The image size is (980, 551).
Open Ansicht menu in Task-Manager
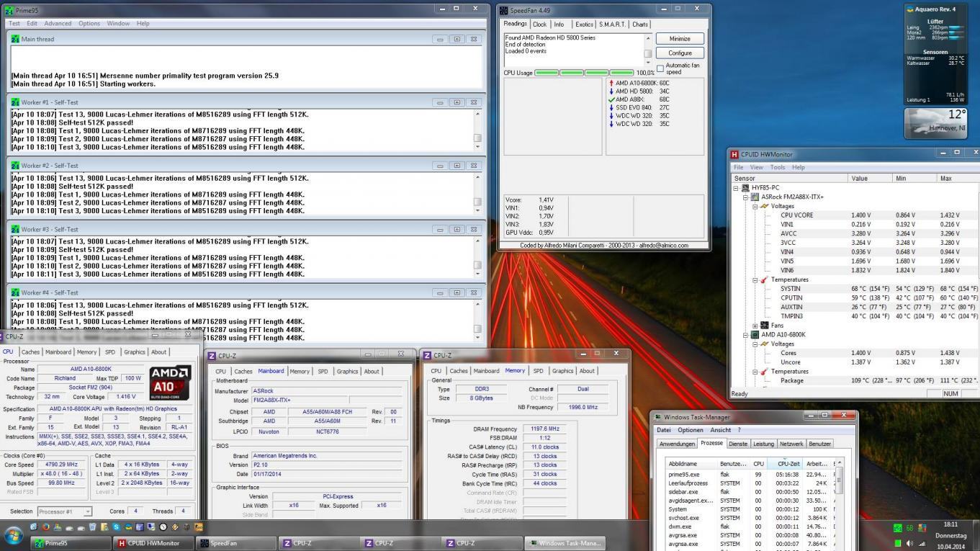tap(720, 430)
